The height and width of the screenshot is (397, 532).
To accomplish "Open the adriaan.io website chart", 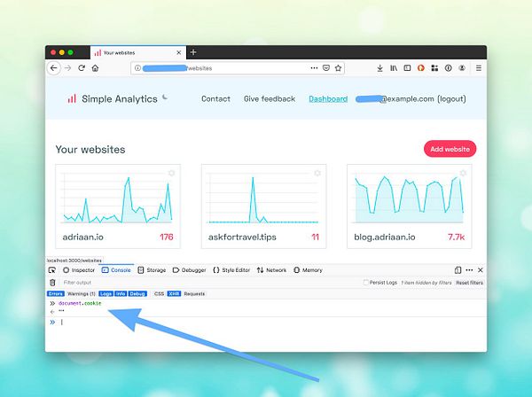I will [118, 198].
